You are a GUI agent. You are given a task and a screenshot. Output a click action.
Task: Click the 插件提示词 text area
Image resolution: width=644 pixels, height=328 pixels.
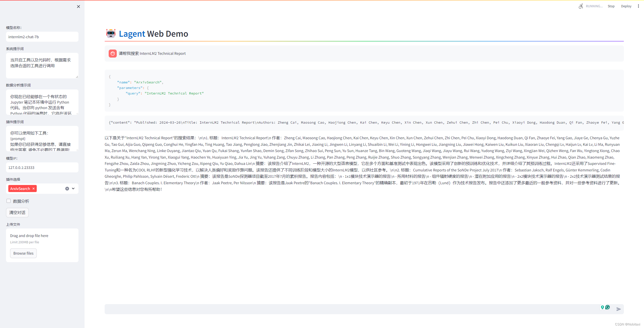coord(42,138)
